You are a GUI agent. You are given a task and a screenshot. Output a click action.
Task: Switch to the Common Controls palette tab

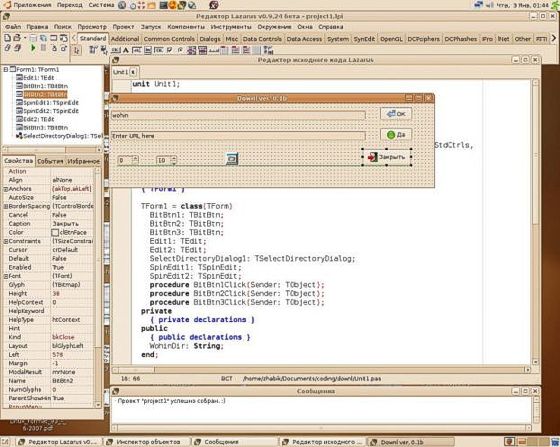(x=169, y=39)
